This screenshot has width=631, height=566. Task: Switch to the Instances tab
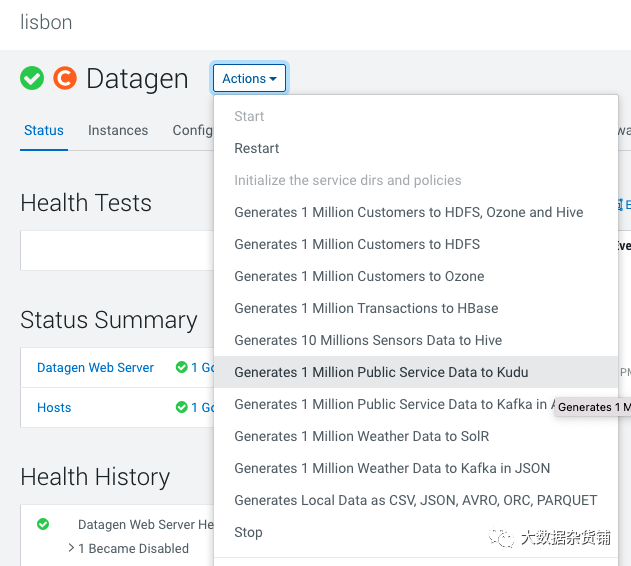tap(118, 130)
